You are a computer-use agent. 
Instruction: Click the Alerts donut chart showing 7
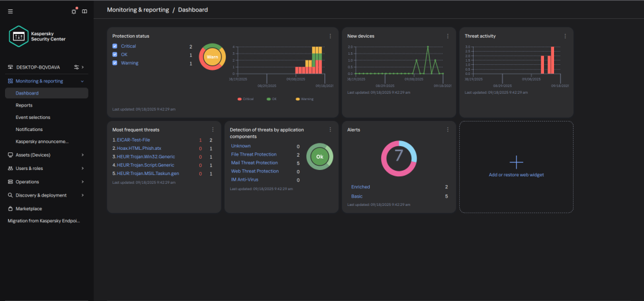(x=399, y=158)
